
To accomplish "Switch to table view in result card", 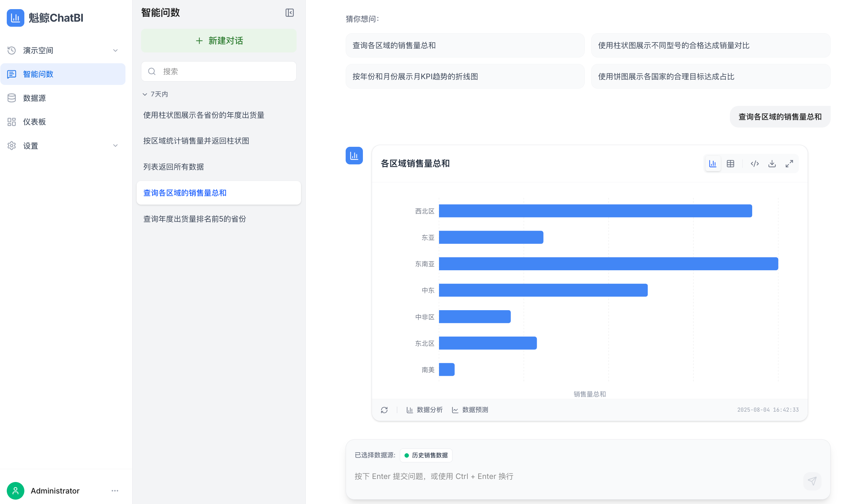I will 731,164.
